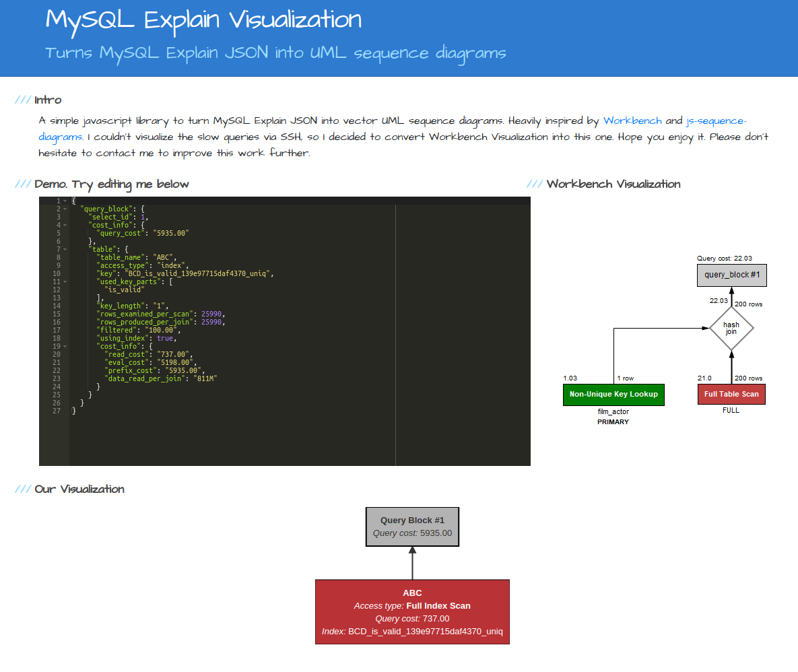Click the Non-Unique Key Lookup green box

[613, 395]
